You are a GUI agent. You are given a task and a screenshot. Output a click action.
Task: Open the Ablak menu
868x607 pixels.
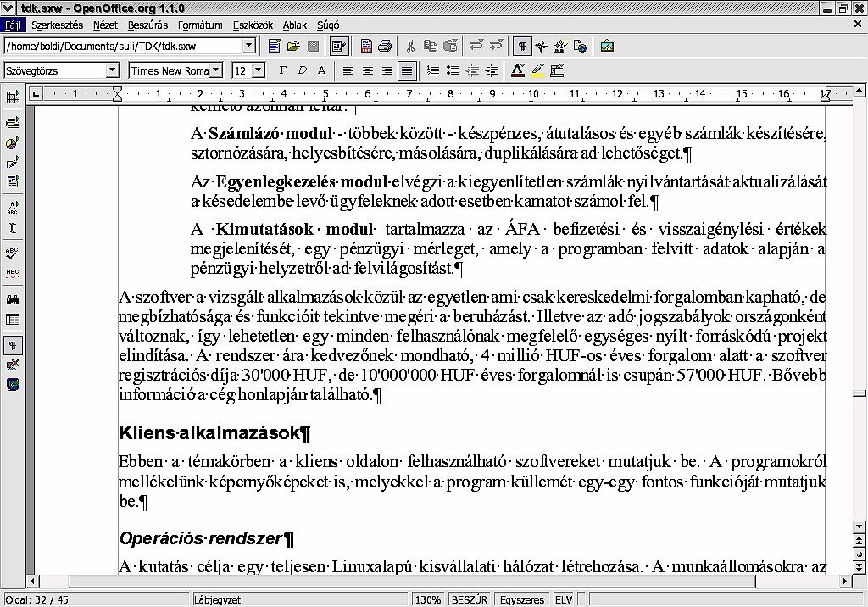294,25
